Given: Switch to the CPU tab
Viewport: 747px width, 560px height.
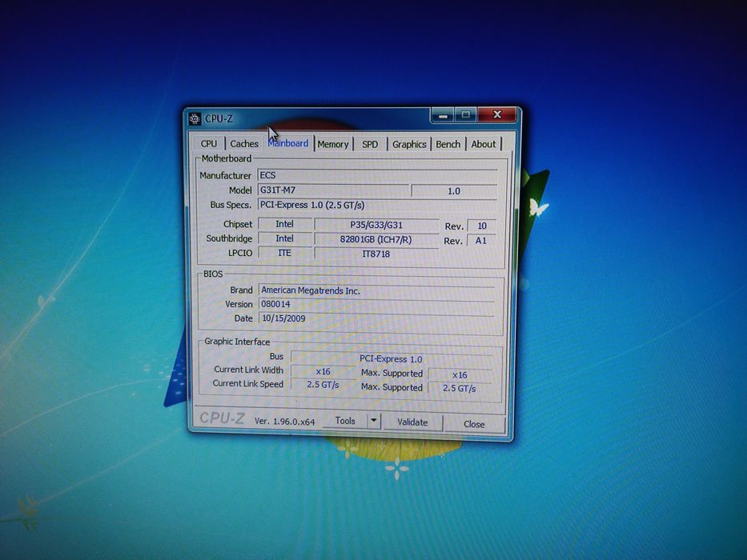Looking at the screenshot, I should point(209,143).
